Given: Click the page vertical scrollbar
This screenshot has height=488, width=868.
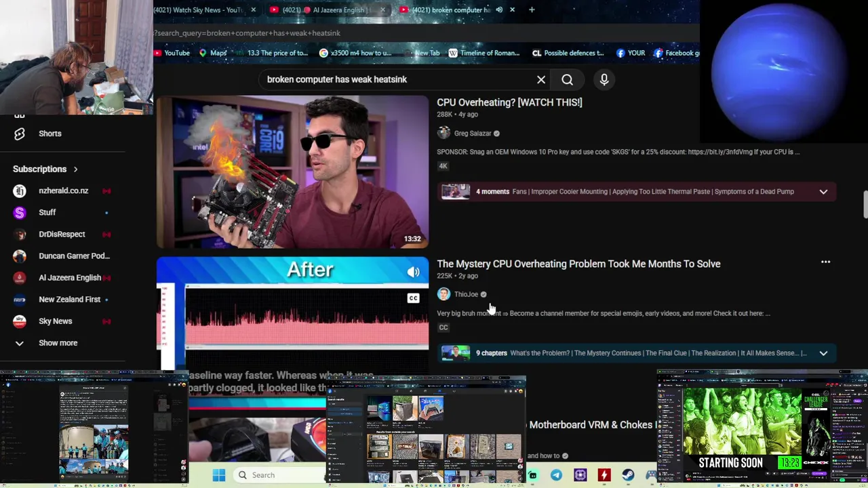Looking at the screenshot, I should (865, 205).
